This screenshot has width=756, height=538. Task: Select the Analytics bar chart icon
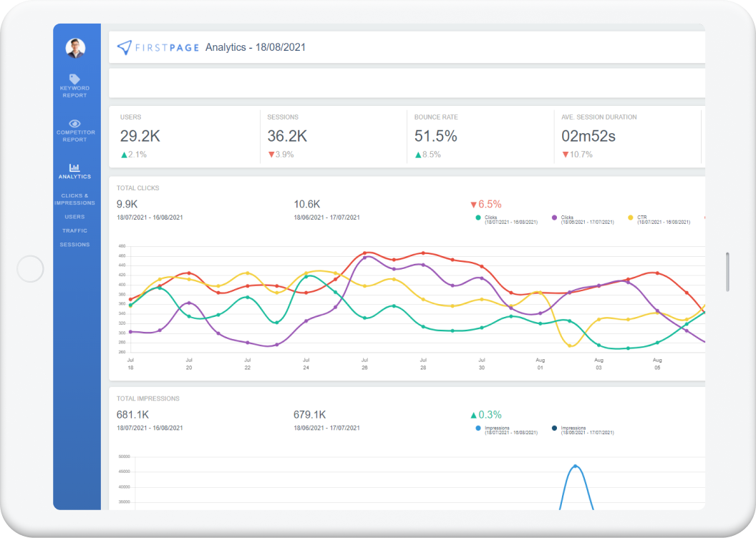coord(74,167)
